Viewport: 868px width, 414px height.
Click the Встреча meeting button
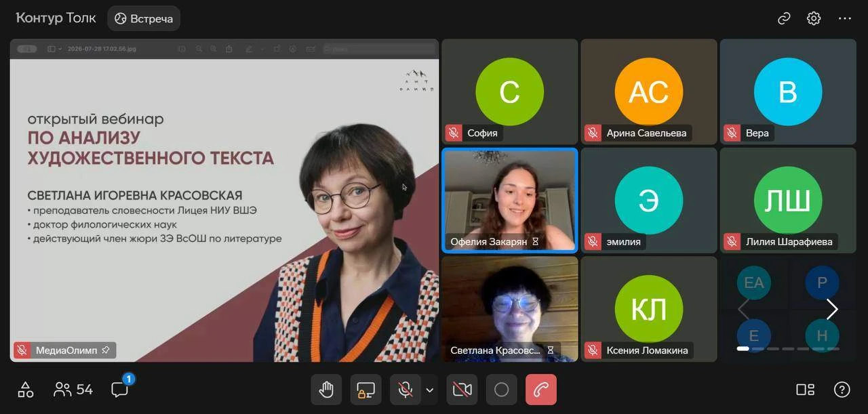[143, 18]
